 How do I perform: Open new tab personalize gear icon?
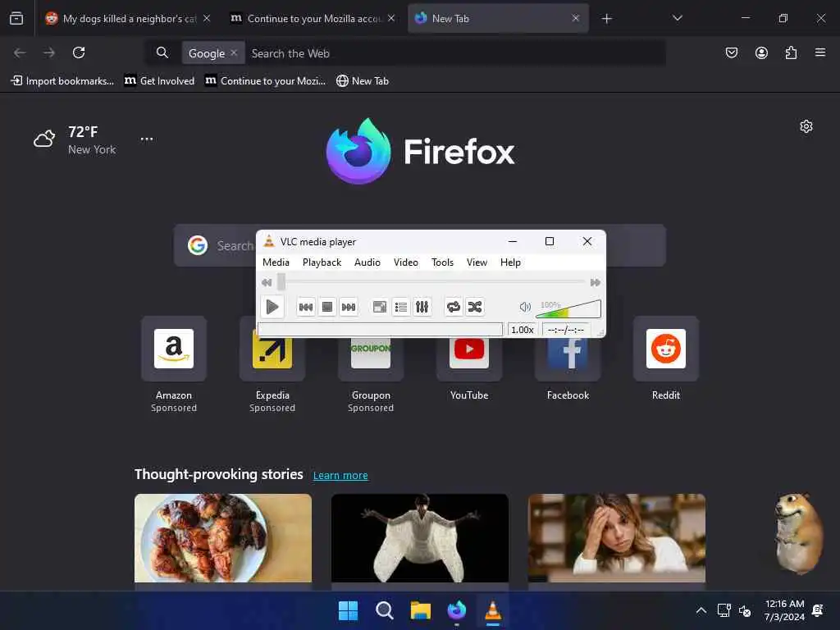tap(806, 126)
